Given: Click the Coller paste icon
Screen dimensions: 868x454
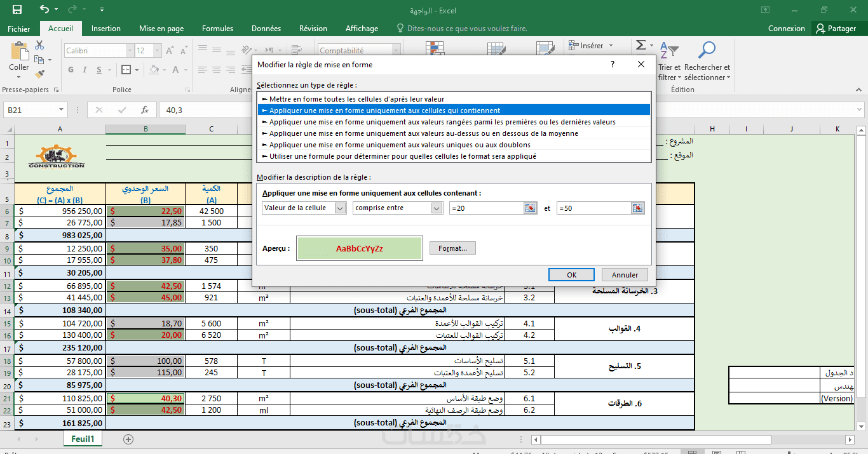Looking at the screenshot, I should (19, 51).
